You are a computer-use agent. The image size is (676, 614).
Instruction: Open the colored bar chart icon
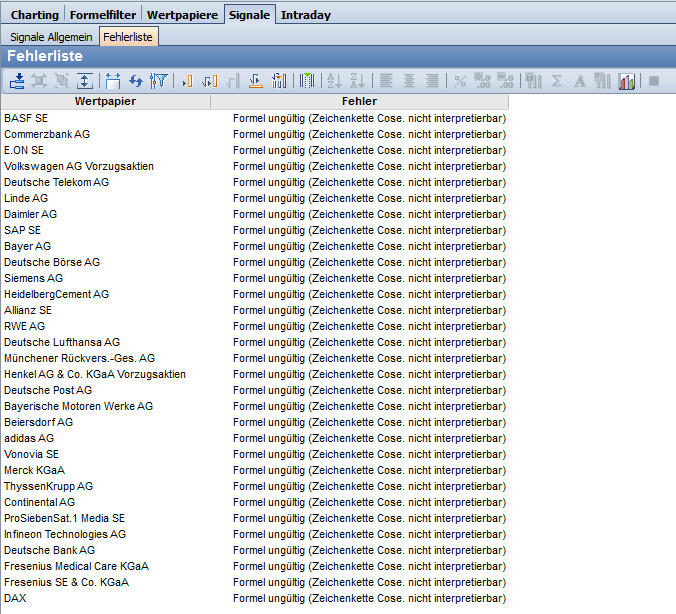pyautogui.click(x=627, y=81)
